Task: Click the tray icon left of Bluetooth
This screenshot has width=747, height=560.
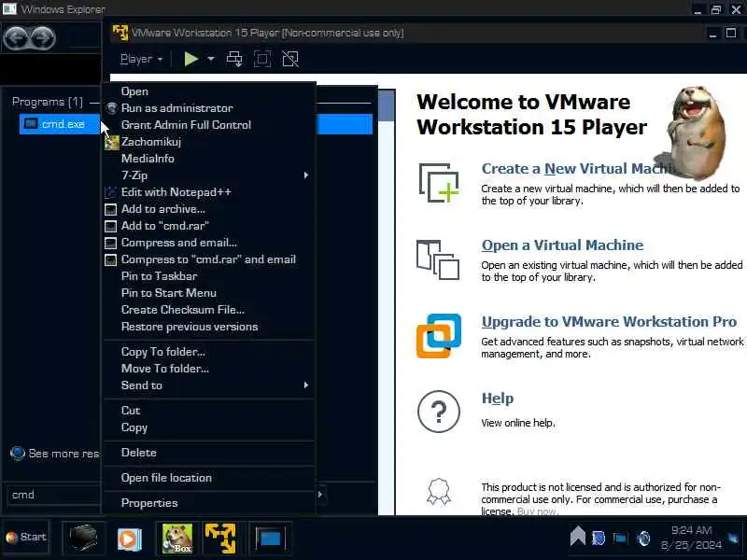Action: [x=577, y=536]
